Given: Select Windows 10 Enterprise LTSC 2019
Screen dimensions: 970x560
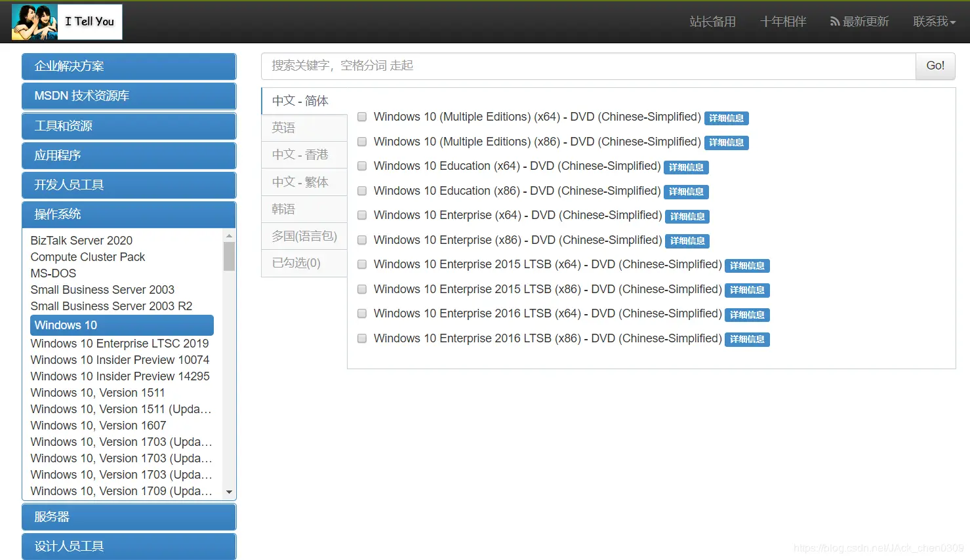Looking at the screenshot, I should coord(119,344).
